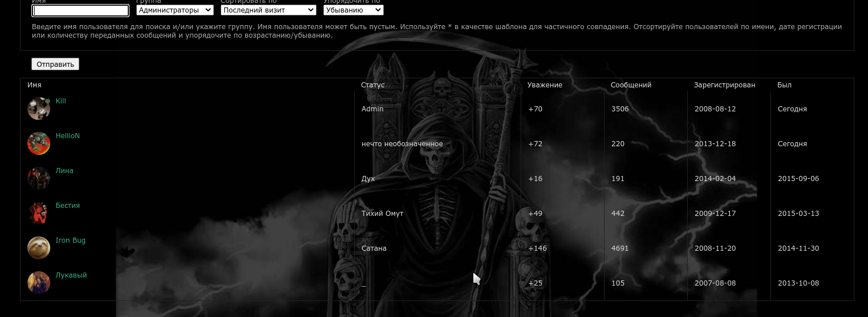
Task: Click the green online indicator next to Kill
Action: (48, 101)
